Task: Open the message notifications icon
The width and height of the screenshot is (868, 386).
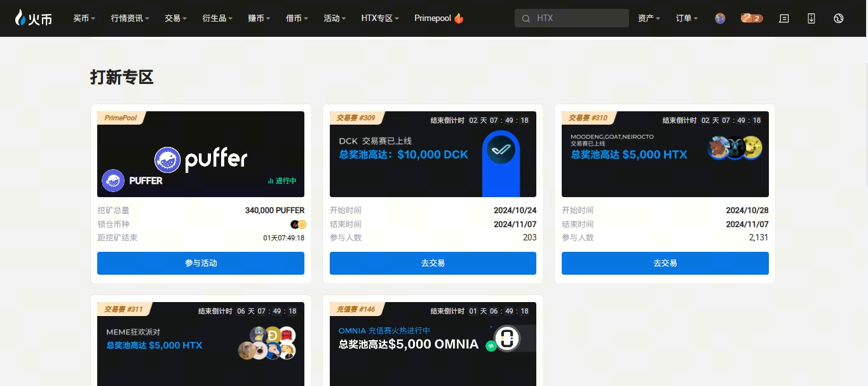Action: [x=784, y=18]
